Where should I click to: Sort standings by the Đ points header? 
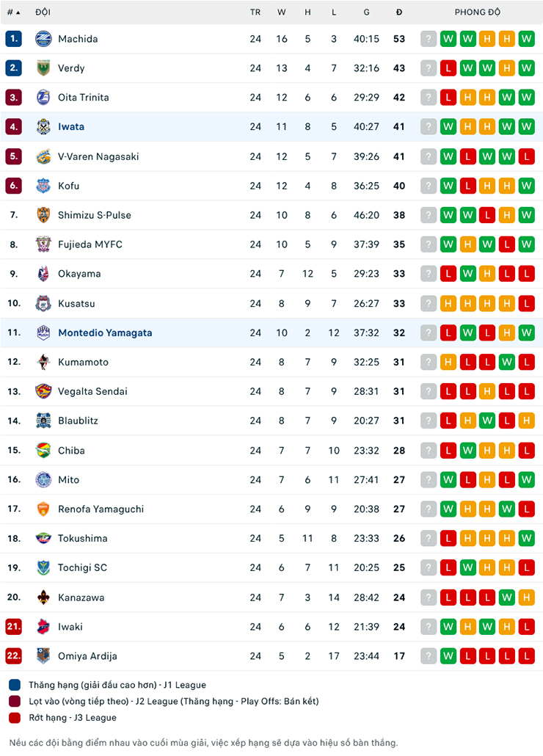(x=399, y=12)
